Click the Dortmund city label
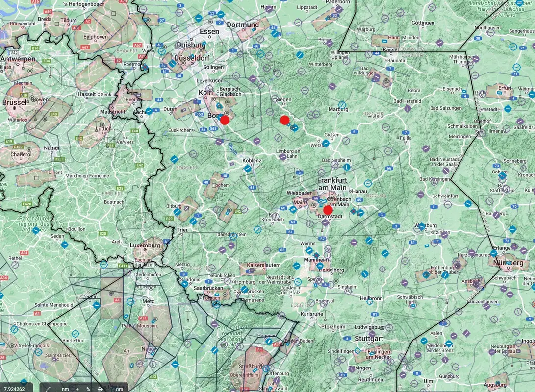This screenshot has width=535, height=392. (243, 24)
